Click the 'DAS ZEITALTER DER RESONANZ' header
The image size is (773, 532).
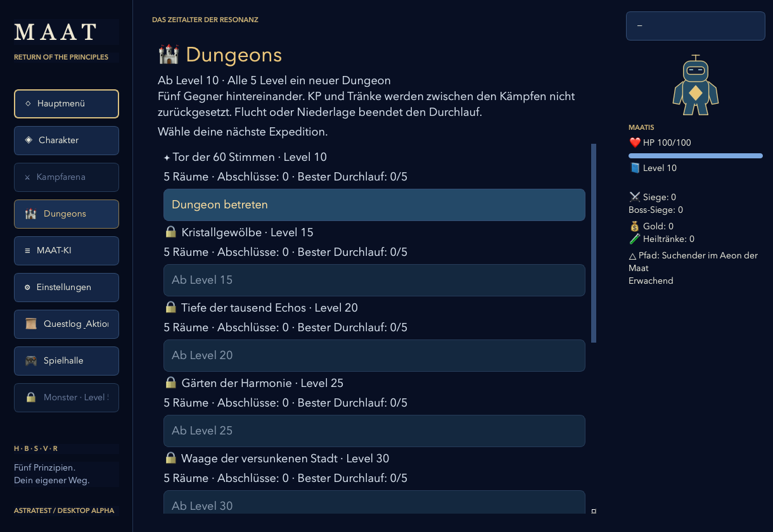point(205,20)
